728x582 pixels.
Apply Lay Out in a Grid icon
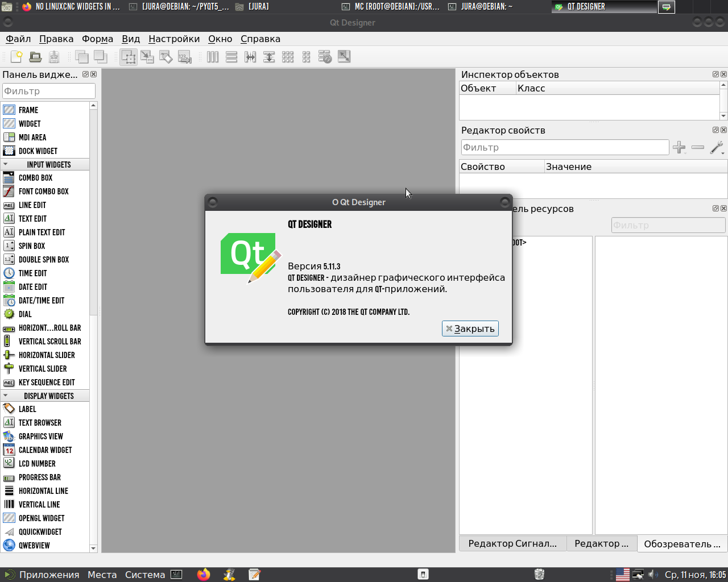click(288, 57)
